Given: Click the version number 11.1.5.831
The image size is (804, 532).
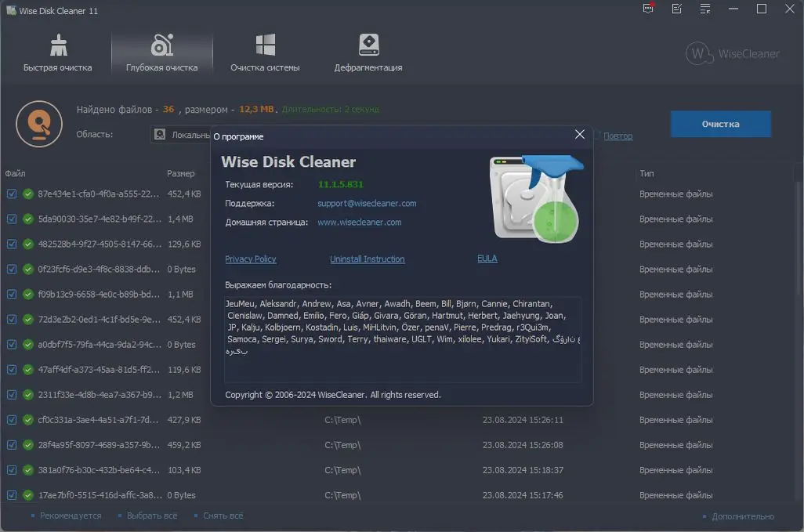Looking at the screenshot, I should coord(340,184).
